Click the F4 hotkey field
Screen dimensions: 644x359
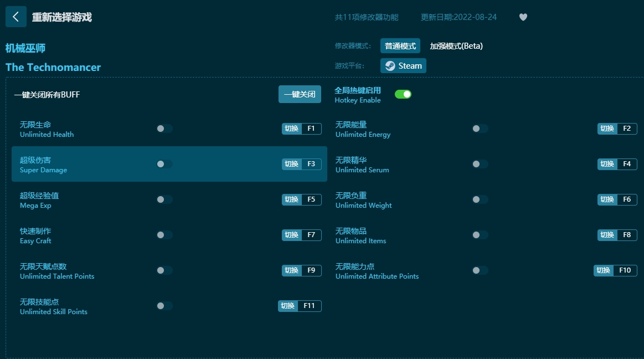pyautogui.click(x=627, y=164)
